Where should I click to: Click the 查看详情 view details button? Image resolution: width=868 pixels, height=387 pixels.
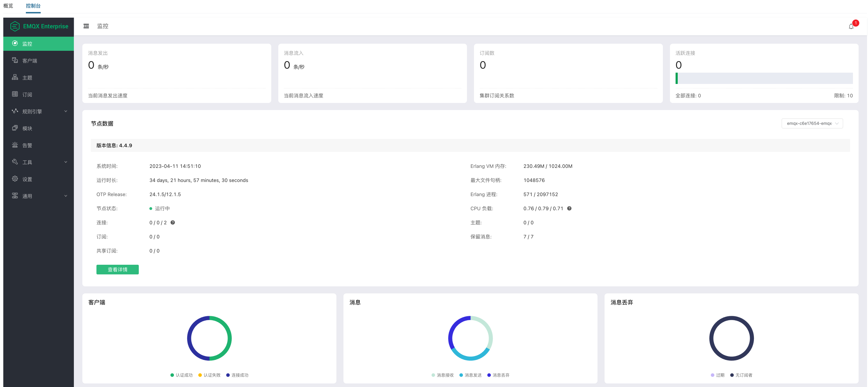pos(117,269)
